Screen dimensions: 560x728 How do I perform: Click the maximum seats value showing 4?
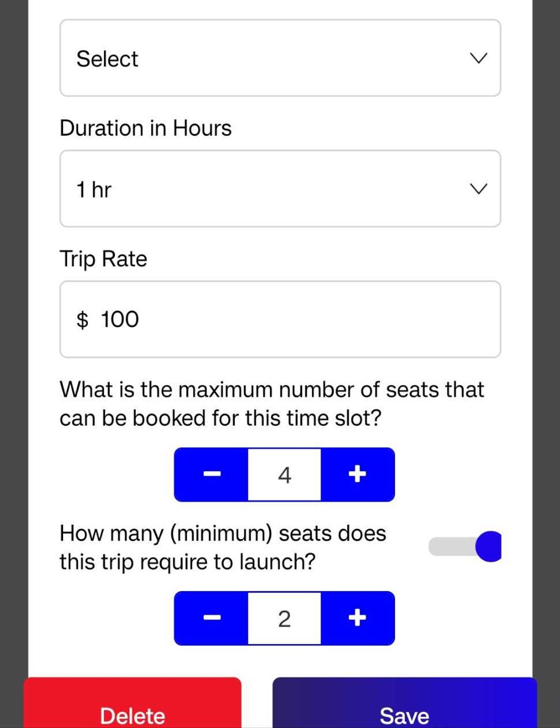tap(284, 475)
